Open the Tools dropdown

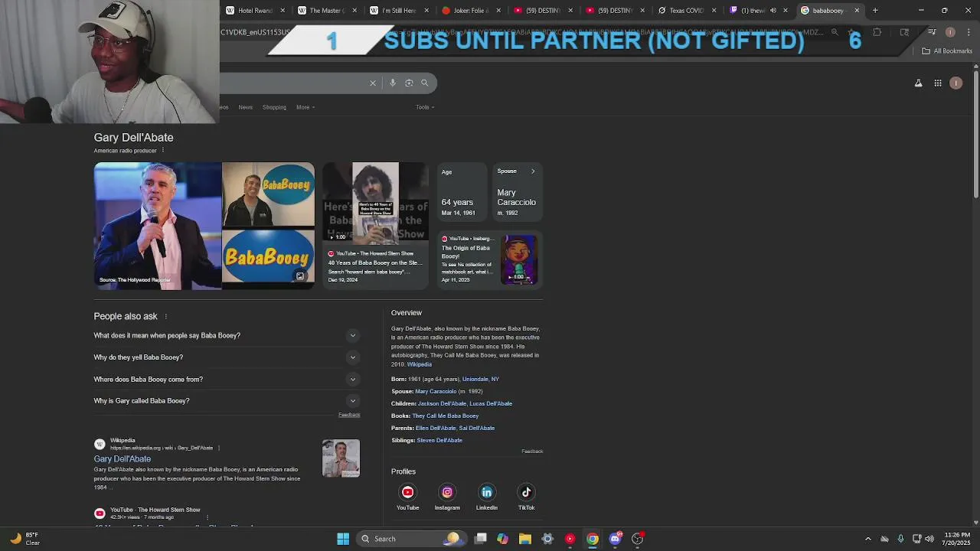click(425, 107)
